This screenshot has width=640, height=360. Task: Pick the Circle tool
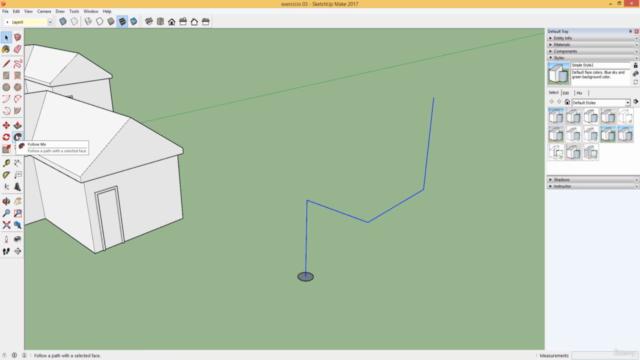coord(6,87)
